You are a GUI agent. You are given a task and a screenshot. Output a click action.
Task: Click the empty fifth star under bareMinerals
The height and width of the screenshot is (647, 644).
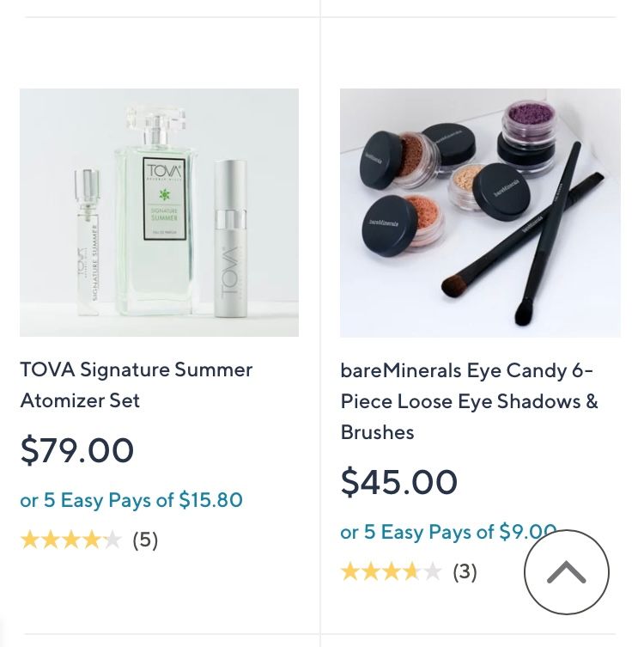pos(433,571)
